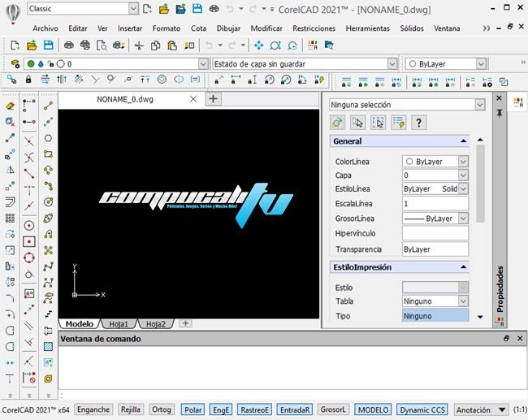This screenshot has width=528, height=420.
Task: Open the Layers Manager icon
Action: [15, 63]
